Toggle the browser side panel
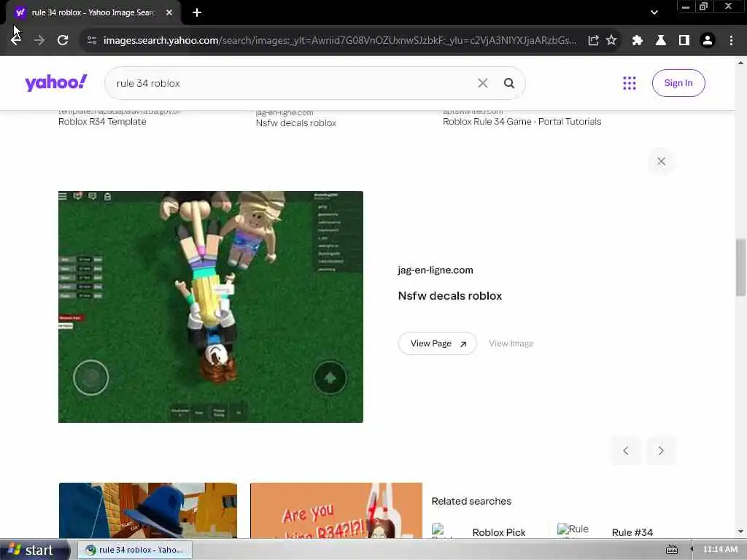This screenshot has width=747, height=560. 684,41
